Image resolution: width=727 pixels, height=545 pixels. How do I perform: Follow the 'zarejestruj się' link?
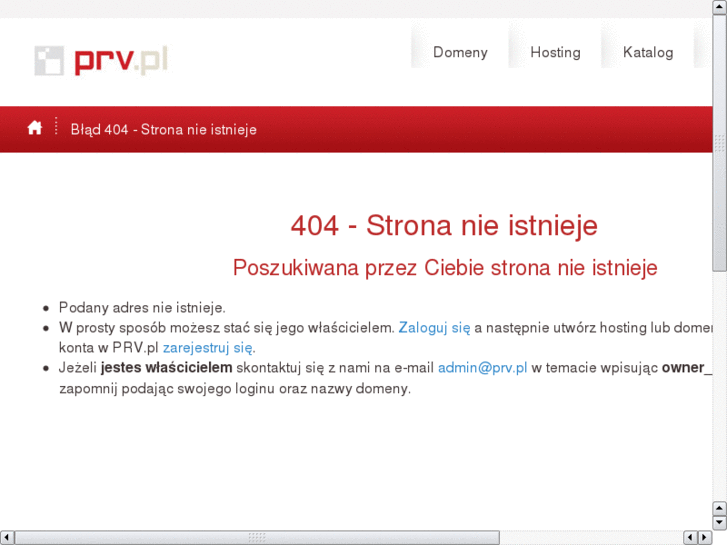point(208,348)
